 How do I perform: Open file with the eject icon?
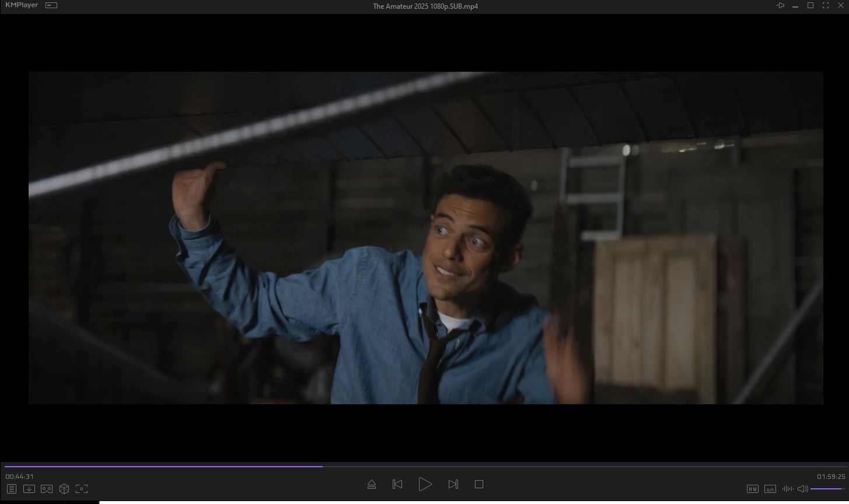click(372, 484)
